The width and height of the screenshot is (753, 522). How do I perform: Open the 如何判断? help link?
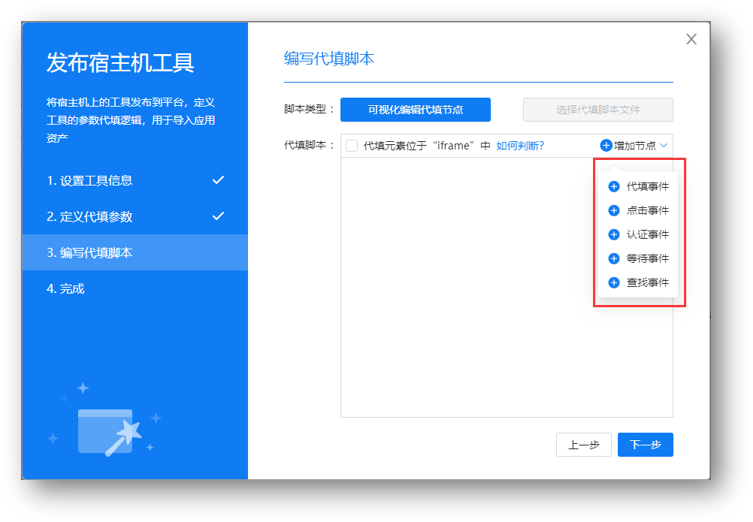click(x=520, y=145)
